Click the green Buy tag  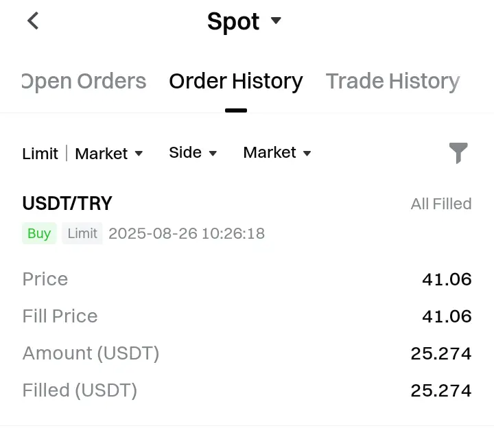coord(39,233)
